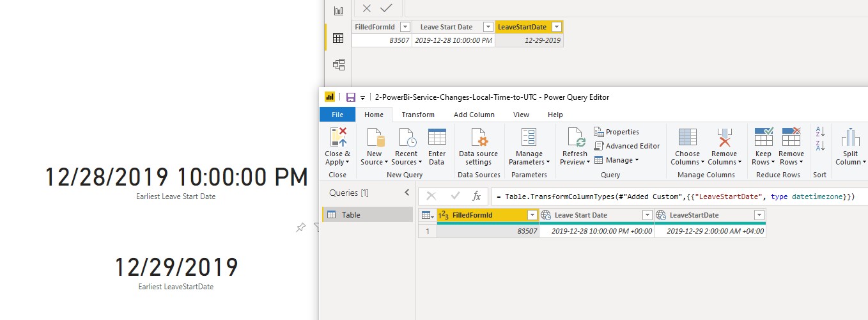Select the 12/29/2019 card value
Viewport: 868px width, 320px height.
point(176,267)
